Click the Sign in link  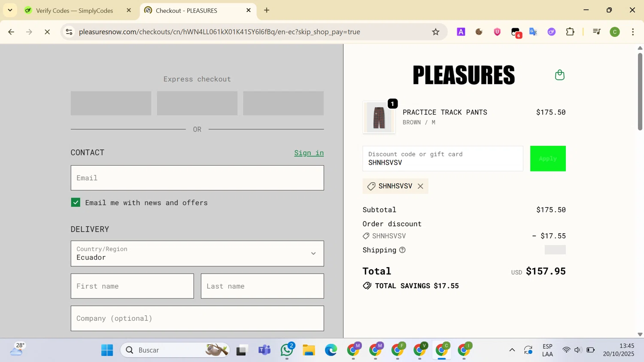[x=309, y=153]
